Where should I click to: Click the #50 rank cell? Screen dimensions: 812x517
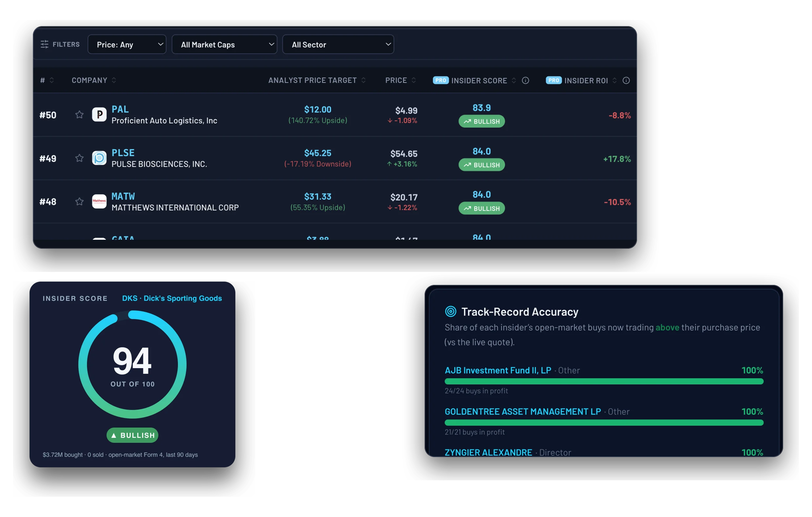(x=48, y=115)
